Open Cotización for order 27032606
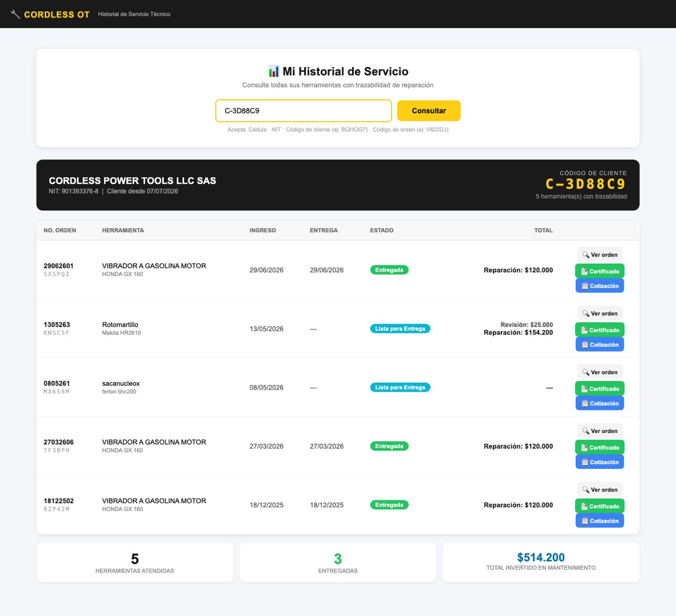676x616 pixels. point(599,462)
